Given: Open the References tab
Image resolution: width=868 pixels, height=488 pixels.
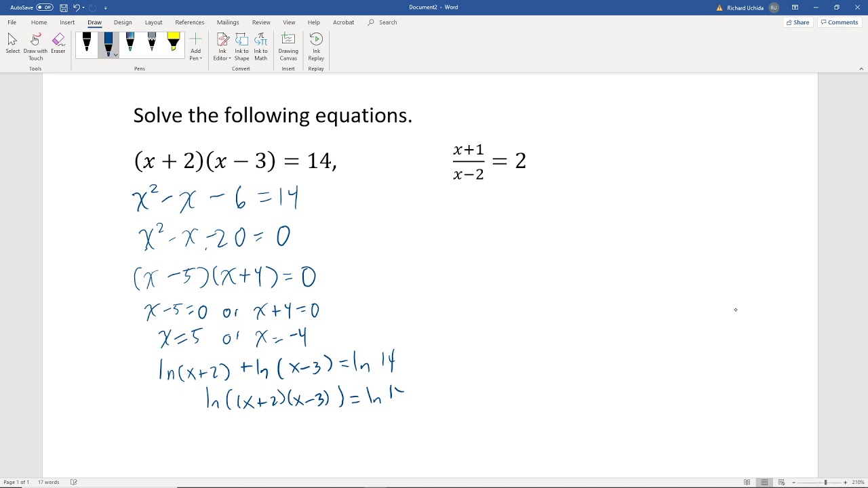Looking at the screenshot, I should pyautogui.click(x=190, y=22).
